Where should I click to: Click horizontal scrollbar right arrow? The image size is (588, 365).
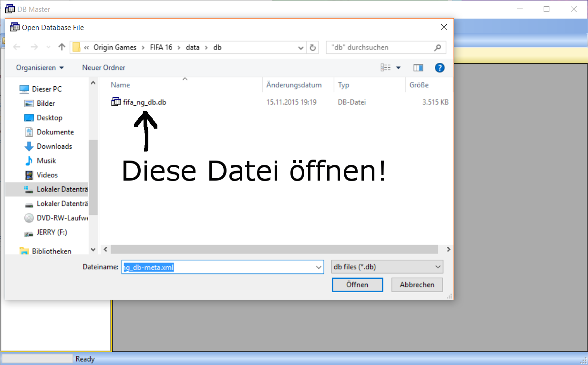(x=448, y=249)
